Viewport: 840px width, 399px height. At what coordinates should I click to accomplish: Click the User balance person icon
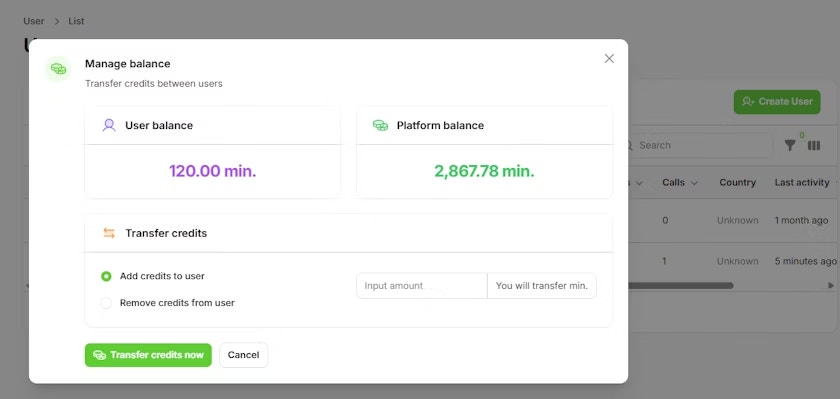[109, 125]
